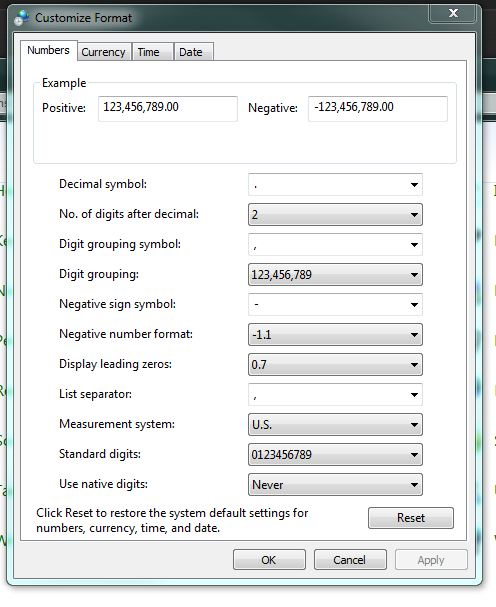Expand the Negative sign symbol dropdown
This screenshot has height=607, width=496.
coord(335,305)
